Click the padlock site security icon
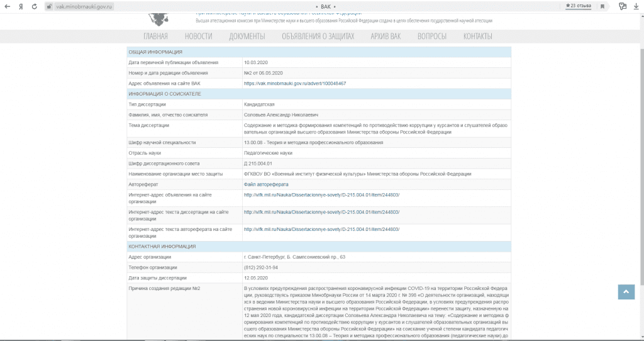 (49, 6)
